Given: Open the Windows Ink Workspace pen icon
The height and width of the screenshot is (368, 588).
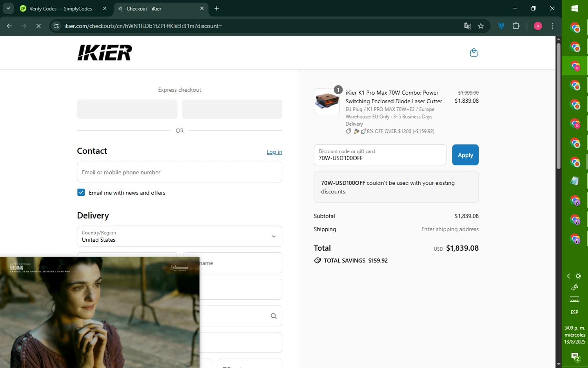Looking at the screenshot, I should pyautogui.click(x=575, y=288).
